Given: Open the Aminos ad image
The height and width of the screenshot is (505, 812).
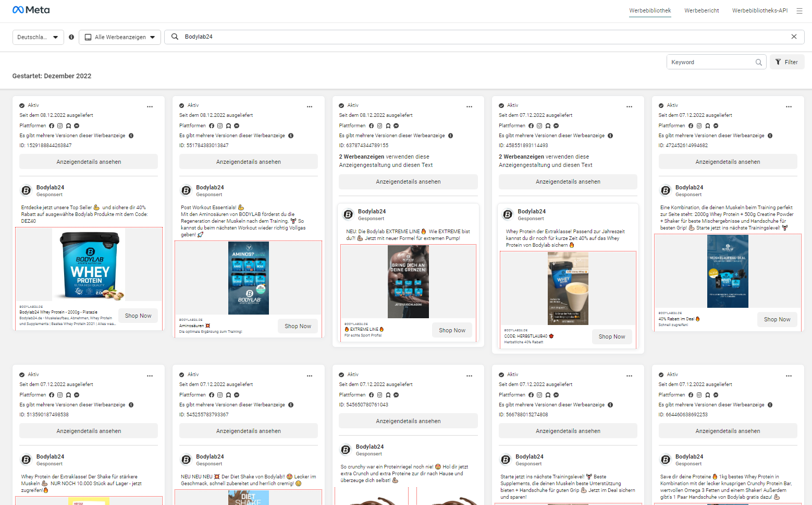Looking at the screenshot, I should pyautogui.click(x=249, y=278).
